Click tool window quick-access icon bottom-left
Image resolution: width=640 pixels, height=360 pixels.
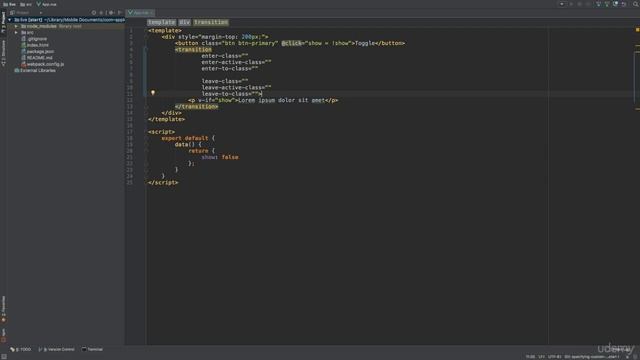pos(4,356)
